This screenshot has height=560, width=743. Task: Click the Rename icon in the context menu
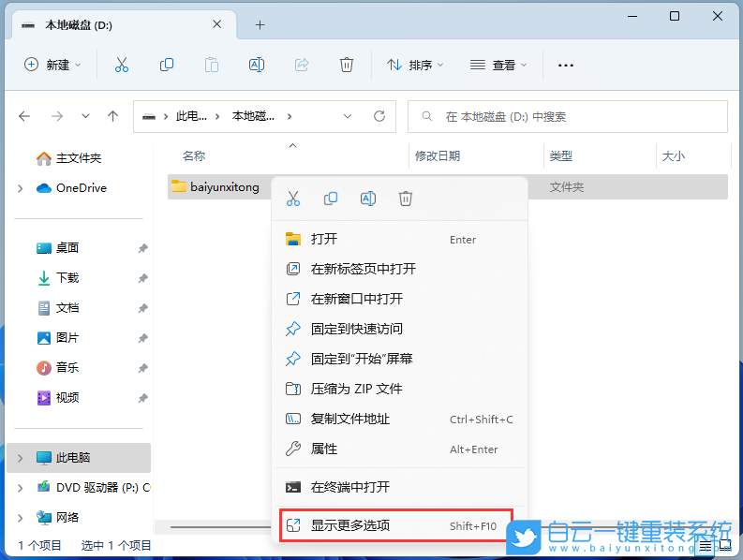coord(368,199)
